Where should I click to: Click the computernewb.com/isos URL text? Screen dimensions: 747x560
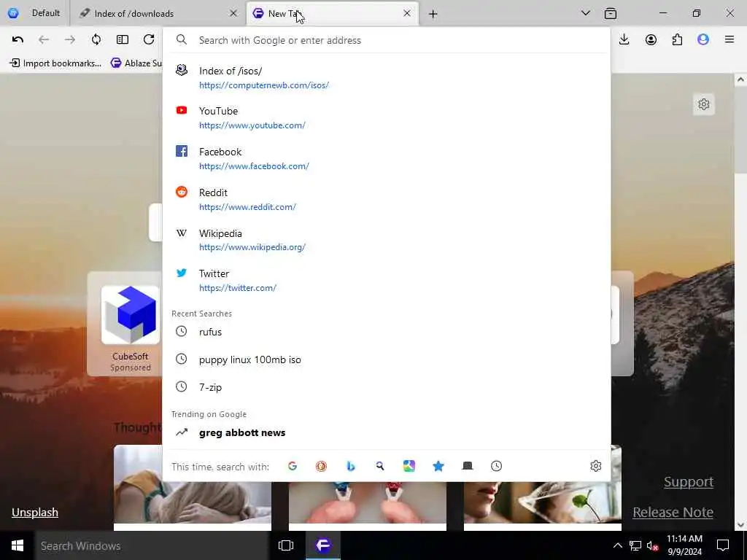coord(264,85)
